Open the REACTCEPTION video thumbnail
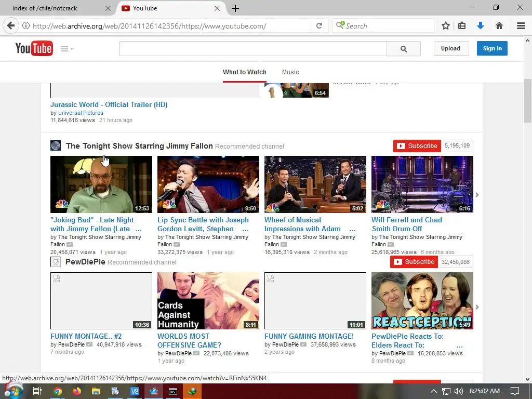 [x=422, y=301]
